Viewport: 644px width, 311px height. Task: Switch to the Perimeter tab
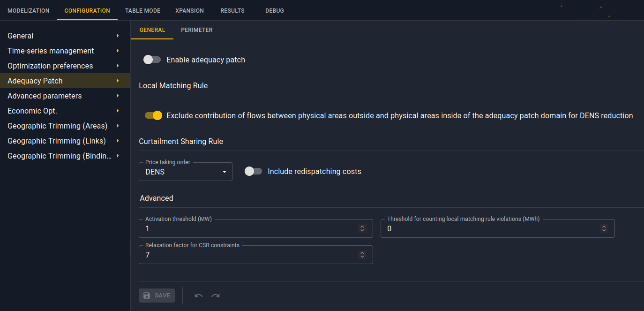197,30
